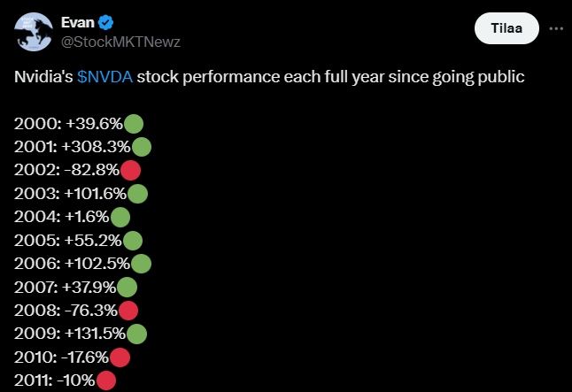Click the red circle beside 2011: -10%
This screenshot has height=392, width=572.
(x=105, y=380)
